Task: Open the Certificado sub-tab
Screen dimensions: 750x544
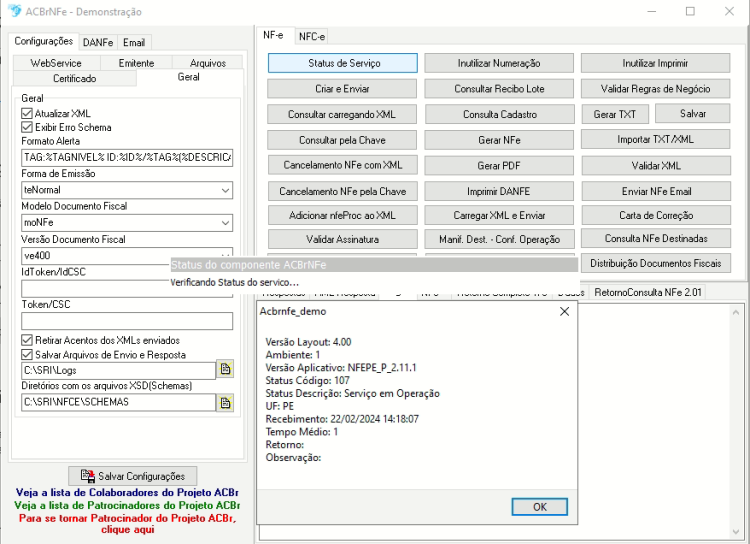Action: (x=75, y=78)
